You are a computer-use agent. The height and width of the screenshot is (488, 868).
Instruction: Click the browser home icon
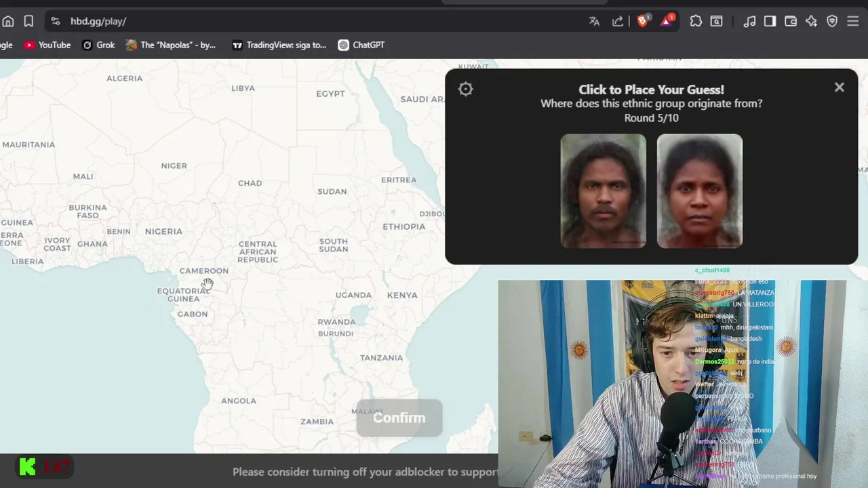[x=8, y=21]
